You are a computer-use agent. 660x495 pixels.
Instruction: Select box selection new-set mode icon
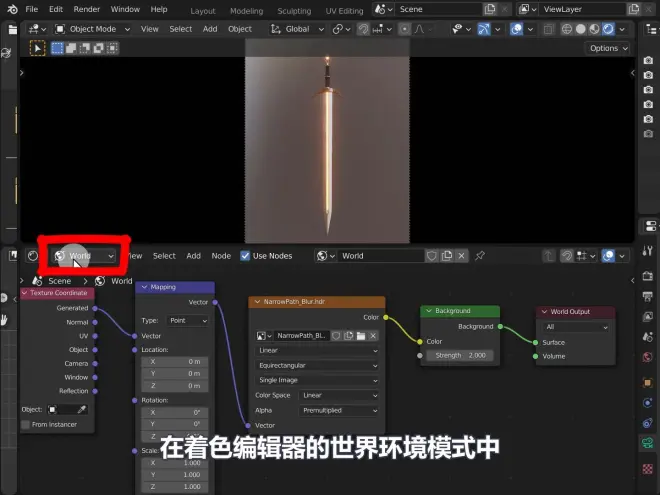pos(57,48)
